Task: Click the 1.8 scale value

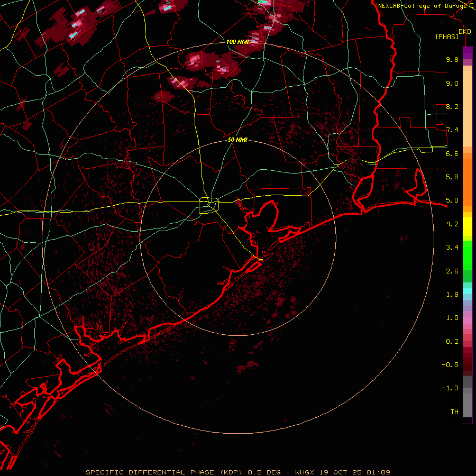Action: click(452, 295)
